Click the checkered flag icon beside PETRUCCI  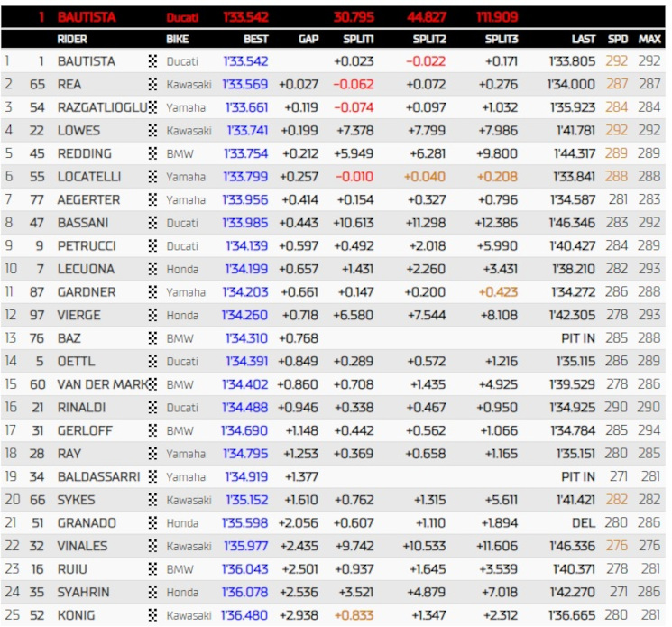[152, 246]
